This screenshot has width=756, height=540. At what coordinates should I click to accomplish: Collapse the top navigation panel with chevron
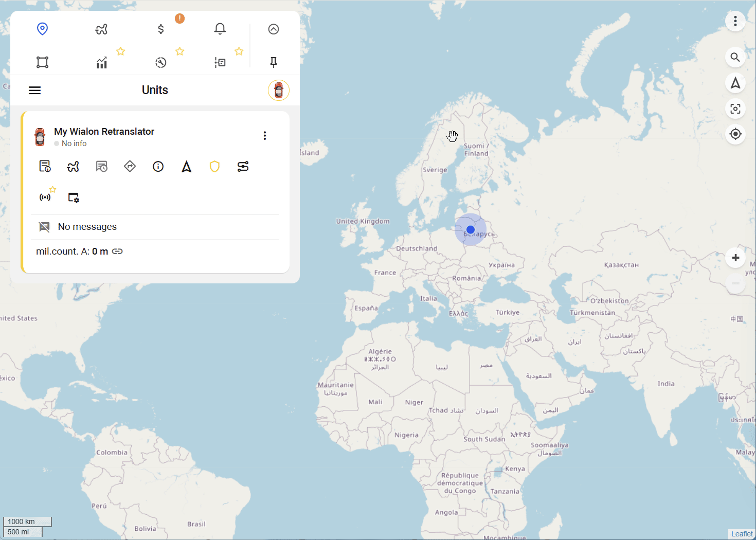[x=274, y=29]
